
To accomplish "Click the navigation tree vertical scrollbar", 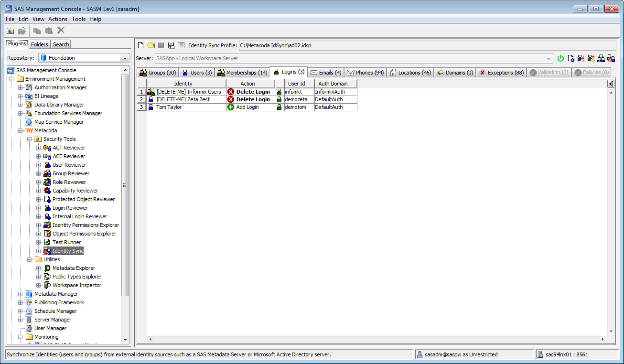I will click(x=125, y=185).
